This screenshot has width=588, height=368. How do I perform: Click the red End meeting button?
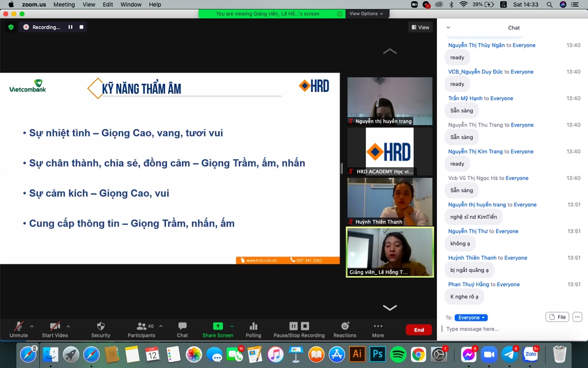pos(419,329)
